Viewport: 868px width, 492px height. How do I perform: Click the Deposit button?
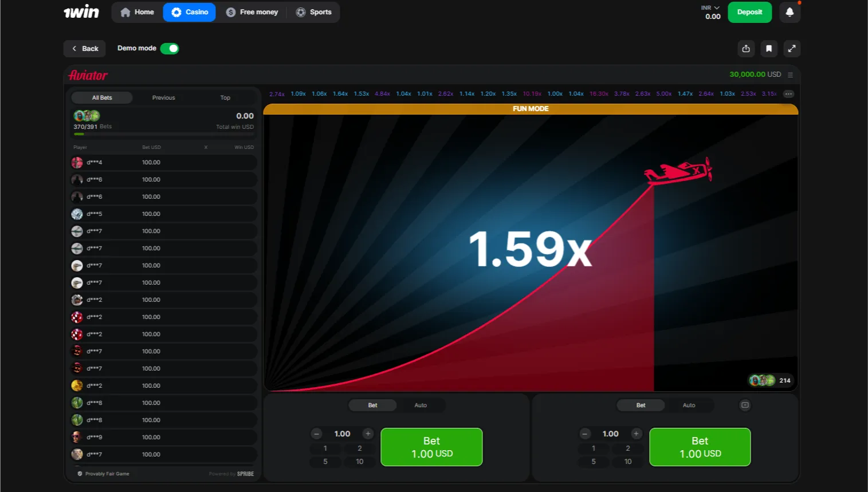coord(749,12)
